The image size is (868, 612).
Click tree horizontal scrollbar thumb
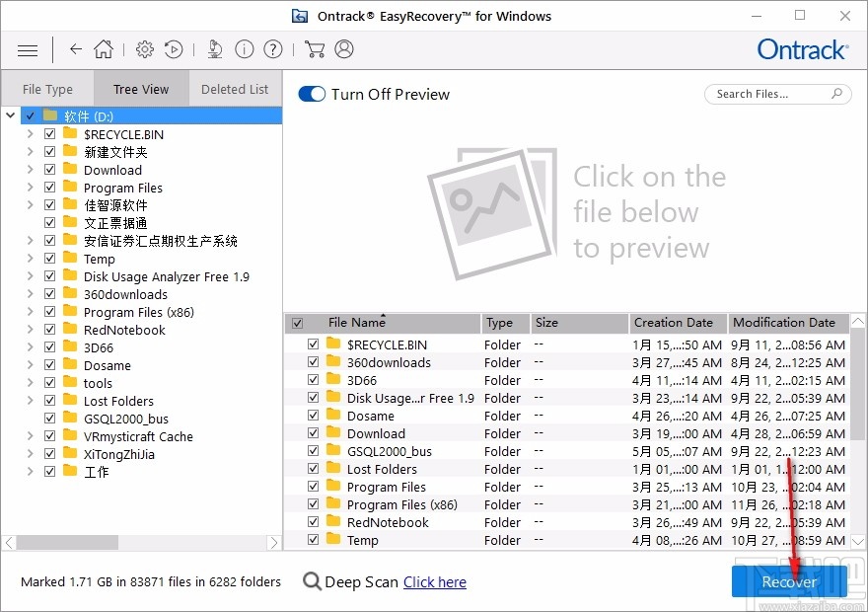67,542
